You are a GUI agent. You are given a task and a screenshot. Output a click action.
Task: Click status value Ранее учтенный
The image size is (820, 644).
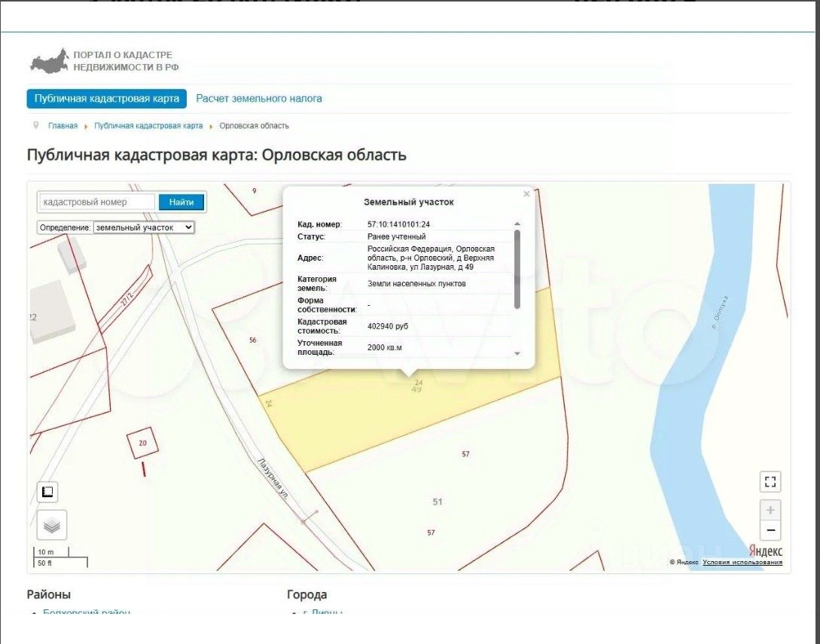396,237
